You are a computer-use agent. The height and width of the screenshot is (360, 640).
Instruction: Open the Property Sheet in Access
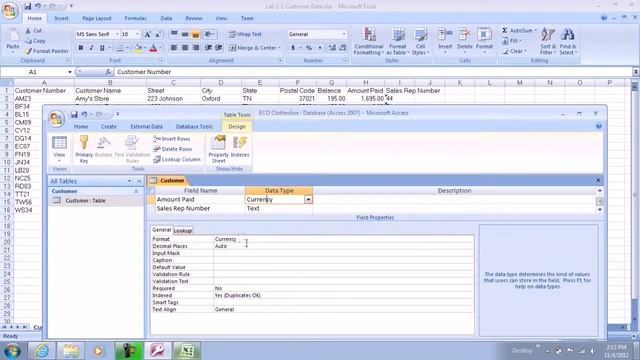(218, 149)
